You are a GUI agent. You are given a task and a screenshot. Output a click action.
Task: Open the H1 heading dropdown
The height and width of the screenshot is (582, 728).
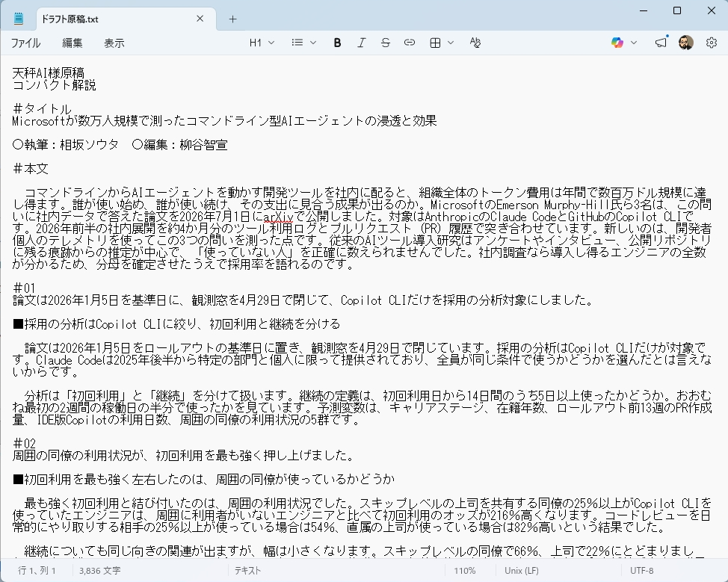pos(262,43)
